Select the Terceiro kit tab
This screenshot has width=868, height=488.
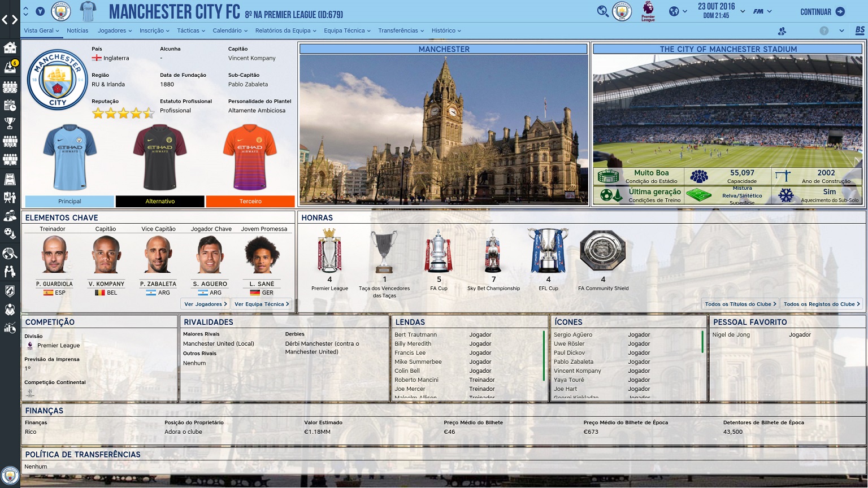pos(250,201)
